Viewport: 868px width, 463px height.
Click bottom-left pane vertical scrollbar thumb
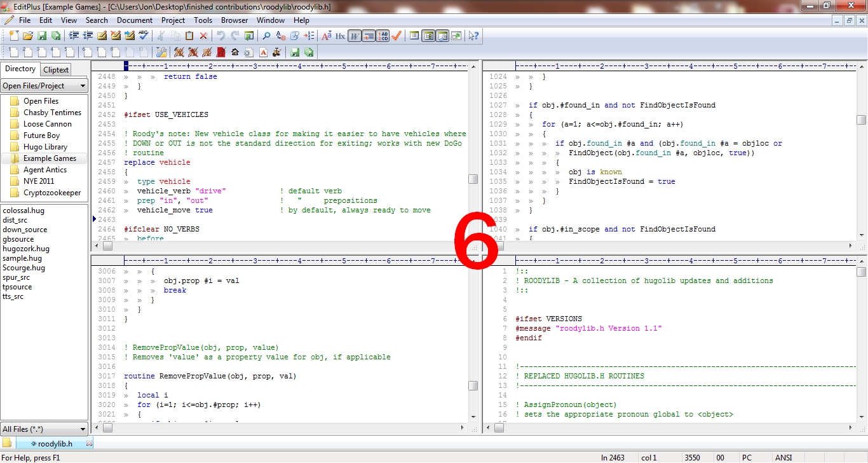pos(473,385)
